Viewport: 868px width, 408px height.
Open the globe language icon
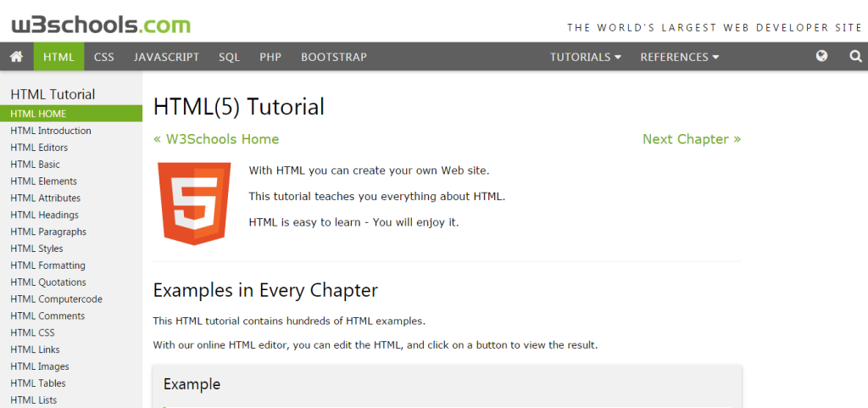pos(821,57)
